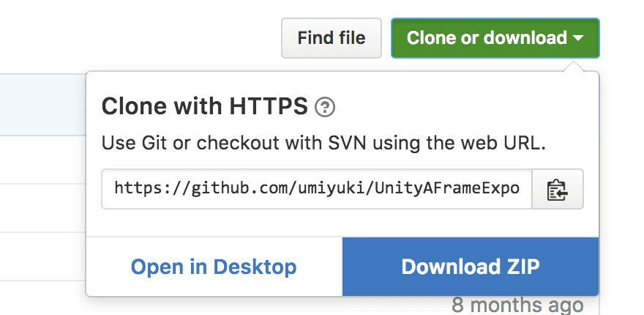Open repository in GitHub Desktop
Image resolution: width=644 pixels, height=315 pixels.
click(x=214, y=267)
